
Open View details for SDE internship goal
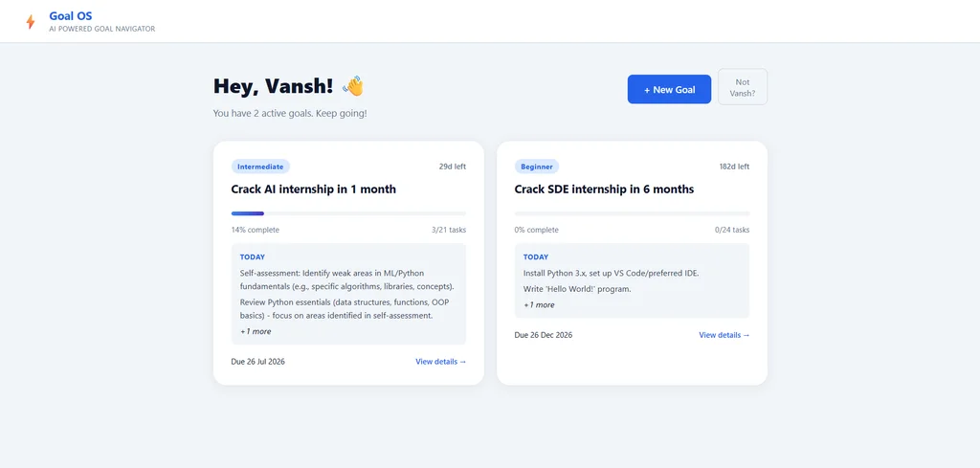click(x=724, y=335)
